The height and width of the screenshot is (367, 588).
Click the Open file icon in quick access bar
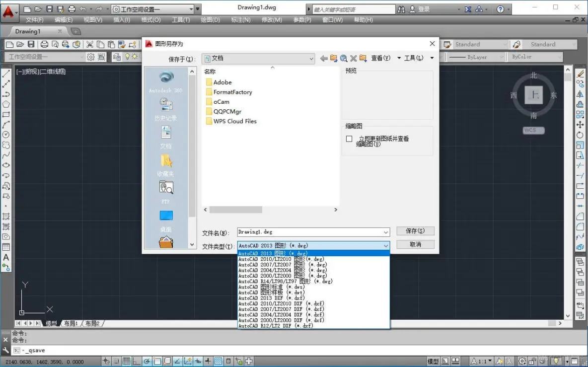38,9
